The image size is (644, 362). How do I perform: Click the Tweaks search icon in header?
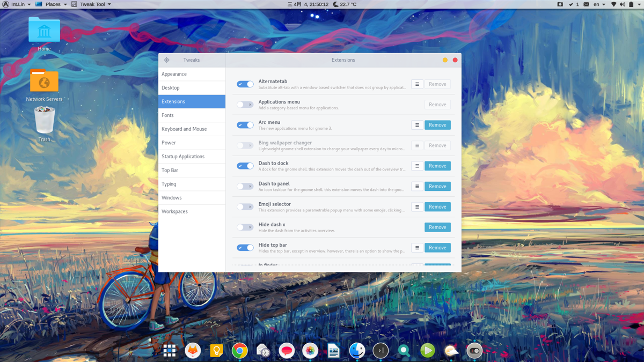point(167,60)
